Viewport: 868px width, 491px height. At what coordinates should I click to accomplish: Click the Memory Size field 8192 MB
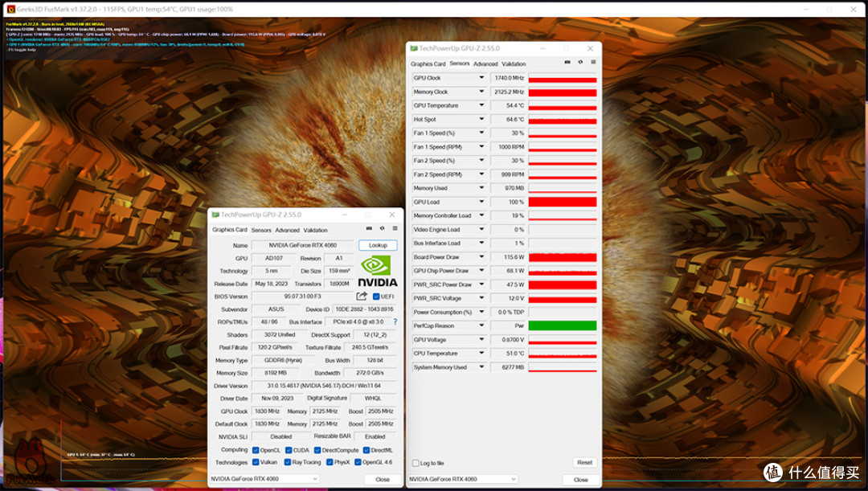tap(276, 373)
